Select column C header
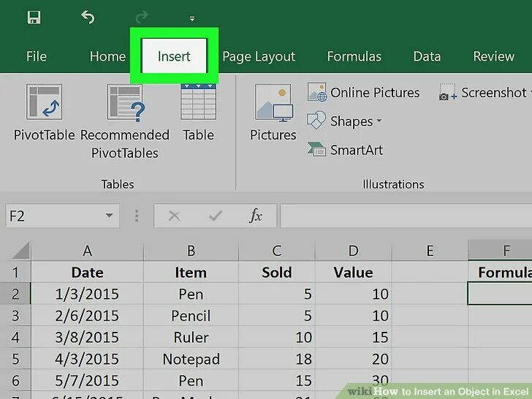532x399 pixels. tap(276, 251)
